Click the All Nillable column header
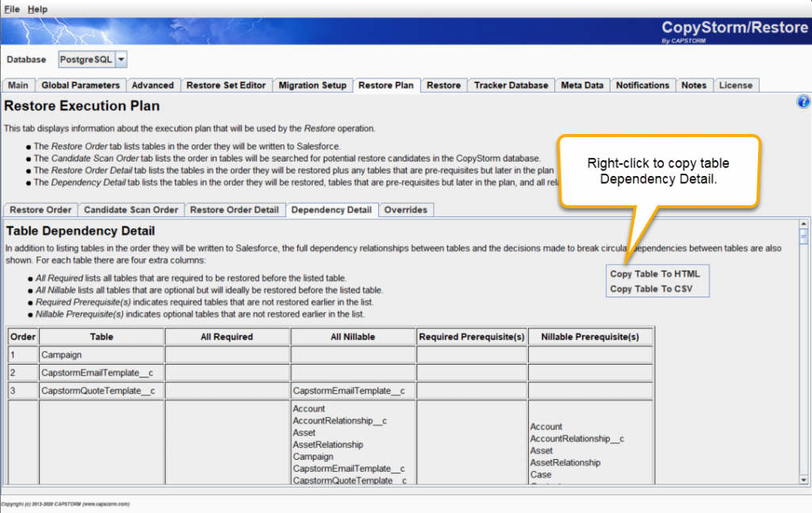 pyautogui.click(x=353, y=336)
